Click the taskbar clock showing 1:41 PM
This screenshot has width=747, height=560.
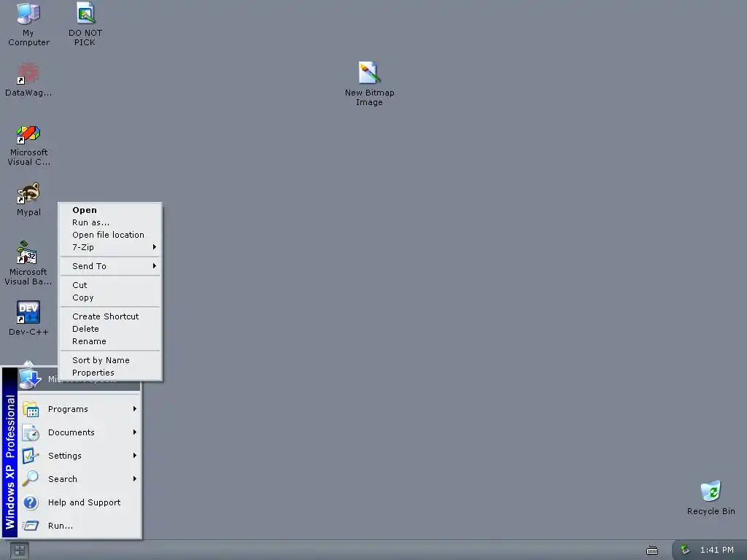click(716, 550)
